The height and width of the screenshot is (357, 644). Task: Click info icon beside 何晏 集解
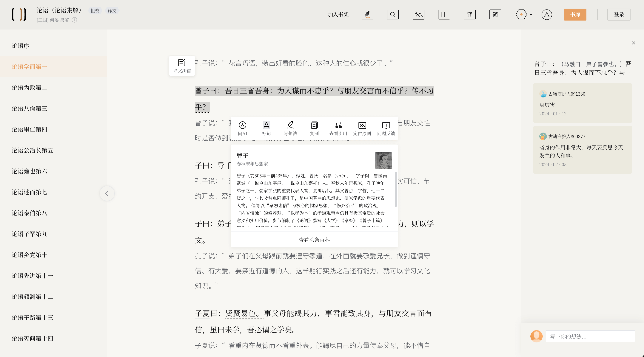[x=74, y=20]
